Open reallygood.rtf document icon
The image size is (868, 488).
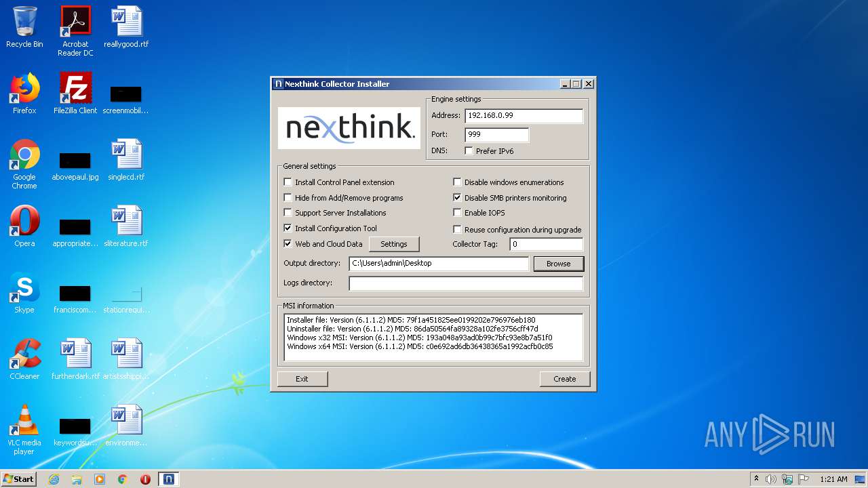pos(126,27)
